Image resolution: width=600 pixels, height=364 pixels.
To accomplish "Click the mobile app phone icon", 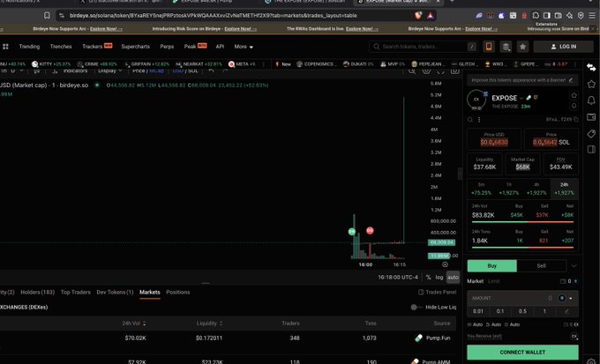I will pos(488,46).
